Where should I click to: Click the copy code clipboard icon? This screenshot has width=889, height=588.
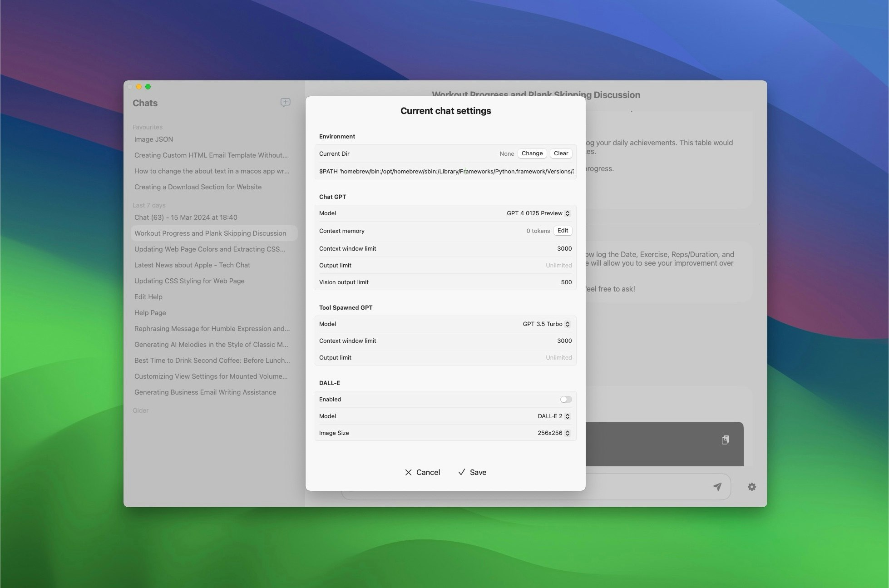coord(725,440)
